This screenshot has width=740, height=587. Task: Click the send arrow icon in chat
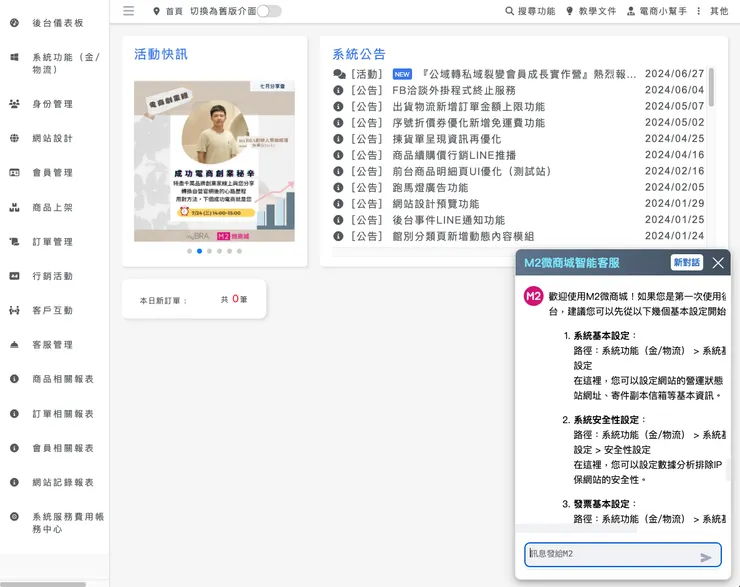tap(706, 558)
